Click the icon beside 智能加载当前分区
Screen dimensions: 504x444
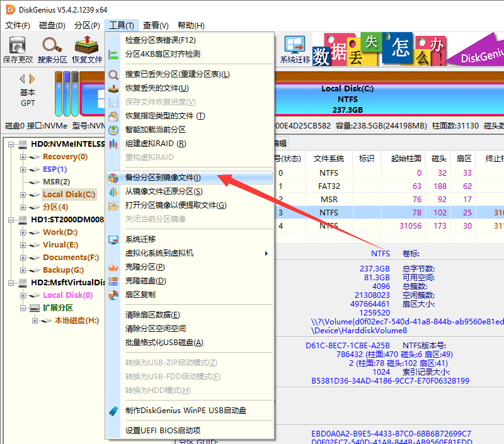tap(113, 130)
